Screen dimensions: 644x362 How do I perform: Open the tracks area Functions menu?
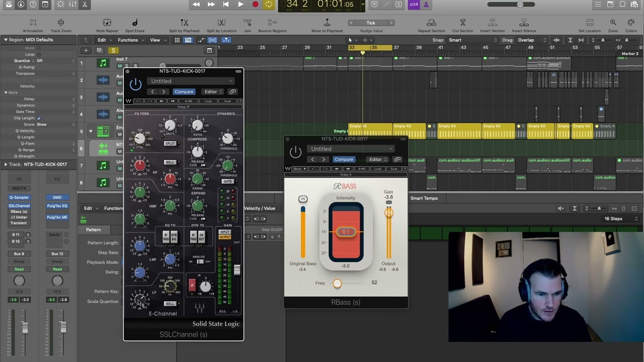(130, 40)
